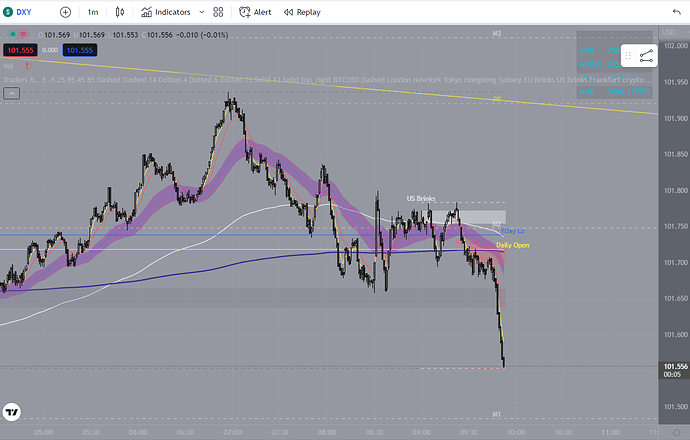
Task: Open the indicator templates grid icon
Action: (218, 12)
